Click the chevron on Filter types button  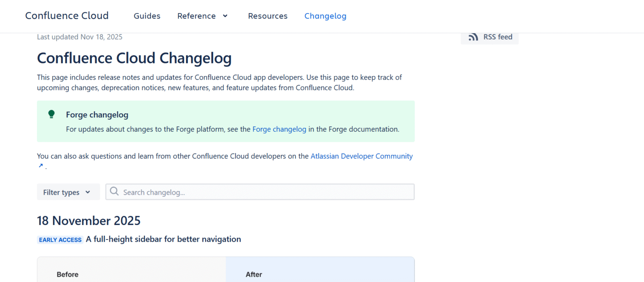(88, 192)
